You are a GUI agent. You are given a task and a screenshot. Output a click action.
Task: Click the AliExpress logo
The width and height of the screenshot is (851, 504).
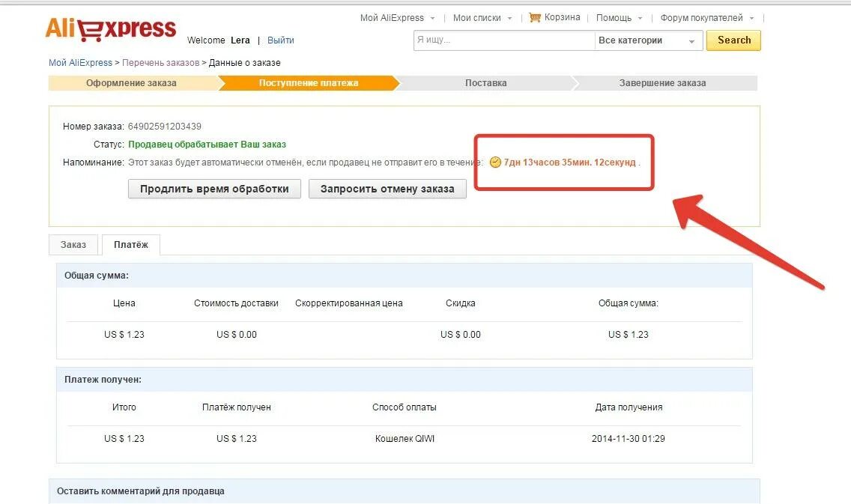click(111, 29)
